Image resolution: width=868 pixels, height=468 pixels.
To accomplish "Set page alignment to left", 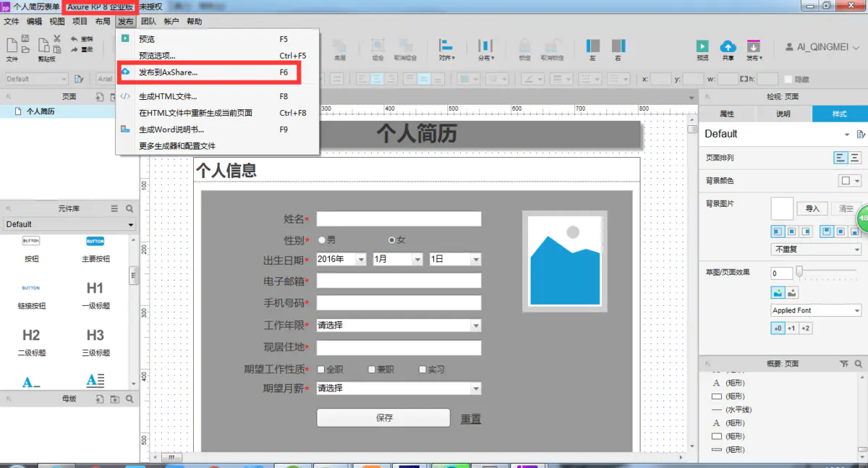I will (x=841, y=158).
